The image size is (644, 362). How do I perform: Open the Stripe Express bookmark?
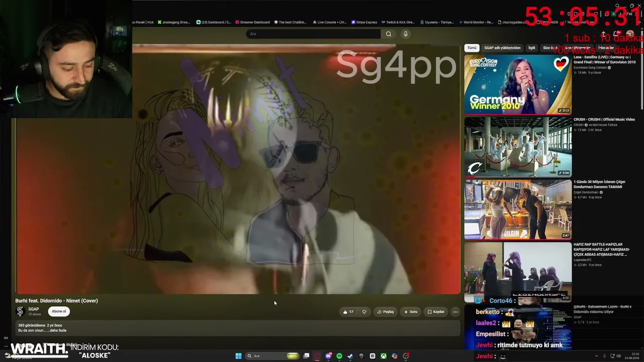[x=364, y=22]
